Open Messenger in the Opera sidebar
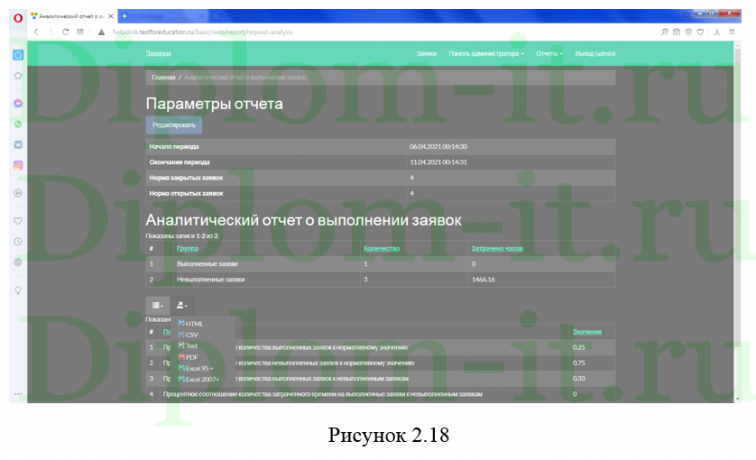756x460 pixels. click(x=18, y=104)
